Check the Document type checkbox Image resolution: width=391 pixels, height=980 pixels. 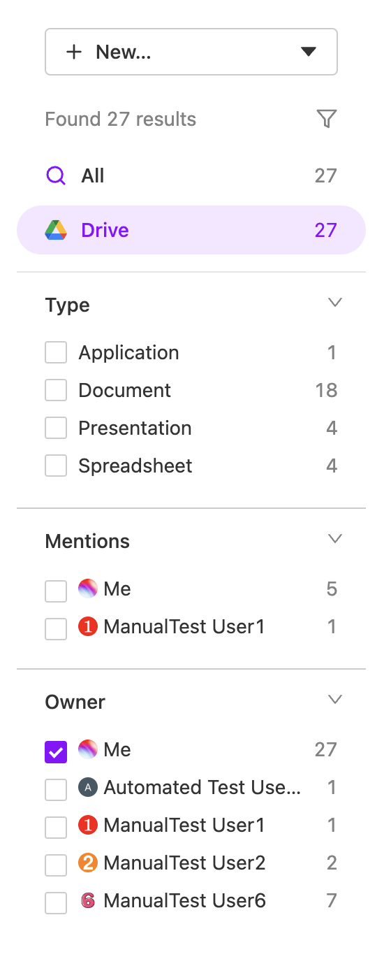56,390
